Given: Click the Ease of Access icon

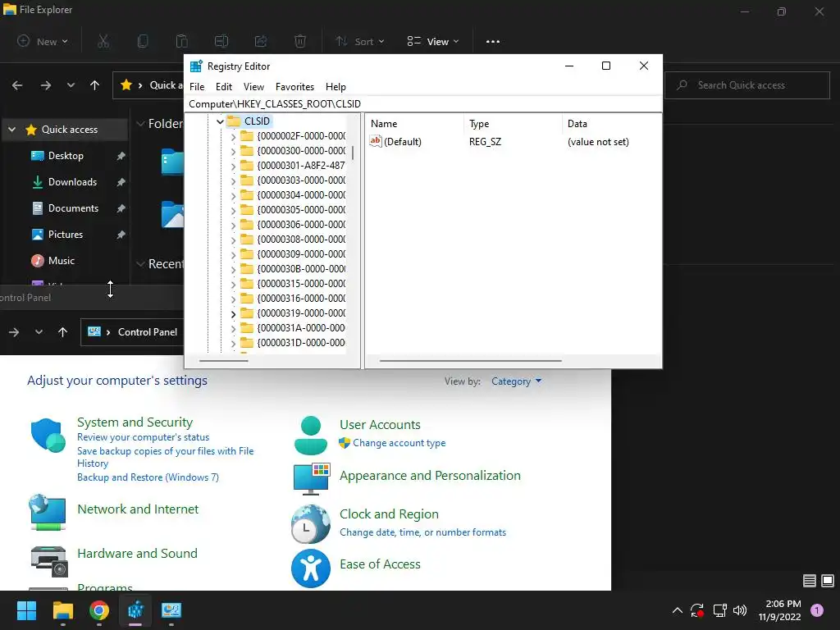Looking at the screenshot, I should point(311,568).
